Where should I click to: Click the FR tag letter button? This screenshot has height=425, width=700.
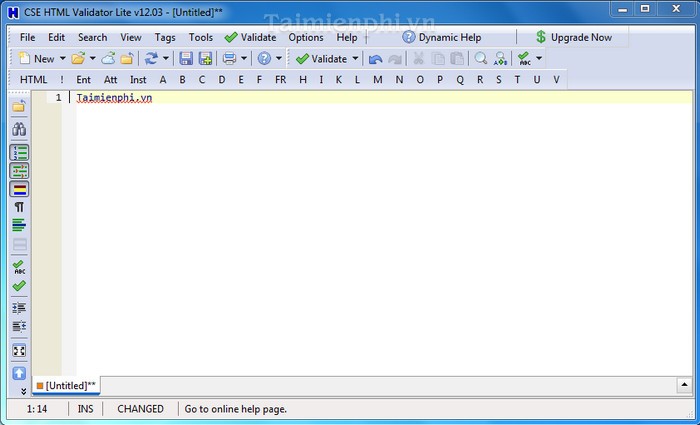pyautogui.click(x=280, y=80)
